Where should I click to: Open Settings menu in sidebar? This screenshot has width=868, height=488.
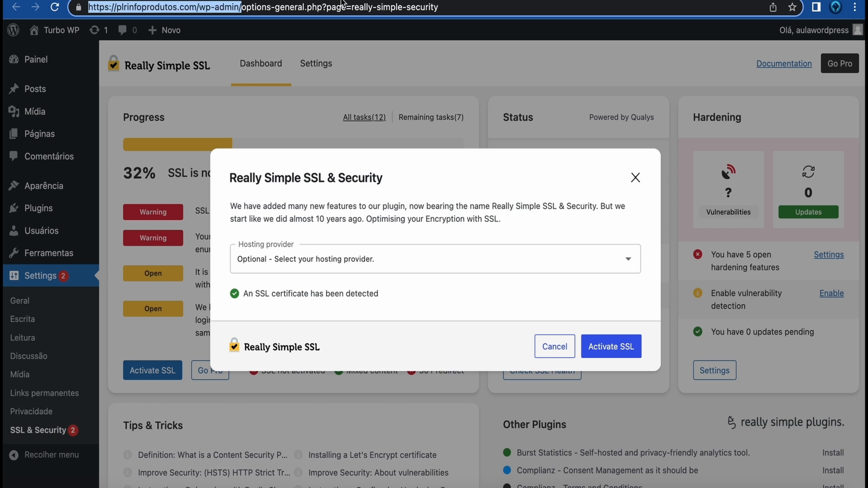(x=50, y=275)
